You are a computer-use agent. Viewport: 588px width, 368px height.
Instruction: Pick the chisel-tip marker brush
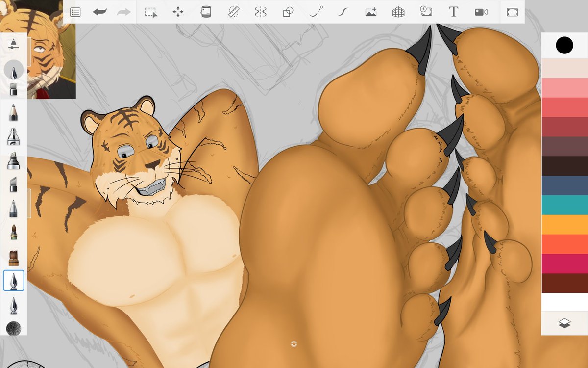(x=14, y=184)
